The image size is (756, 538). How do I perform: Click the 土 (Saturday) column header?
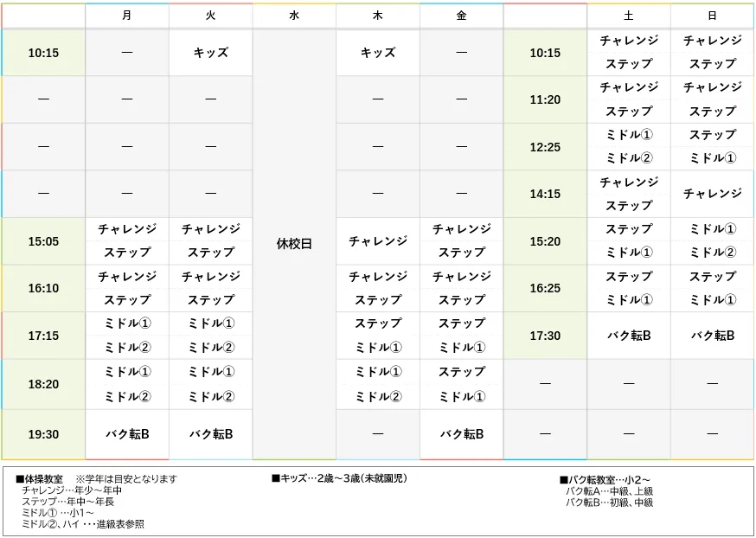[629, 16]
